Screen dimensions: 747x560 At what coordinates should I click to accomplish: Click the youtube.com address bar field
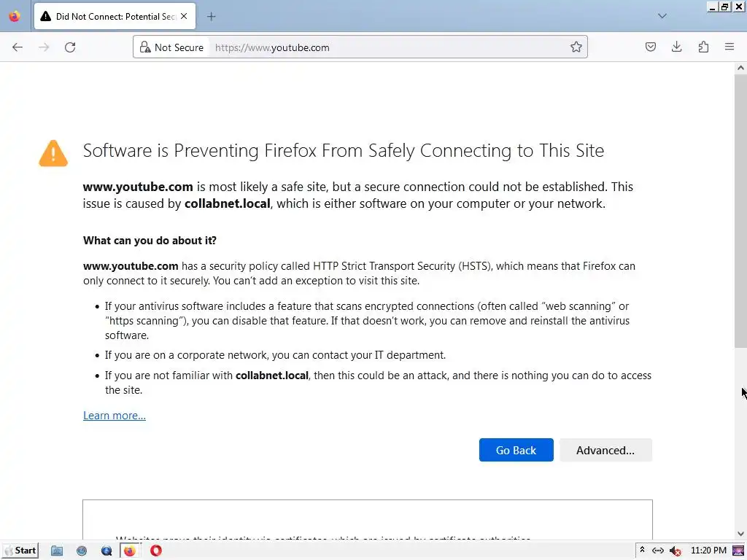pos(387,47)
